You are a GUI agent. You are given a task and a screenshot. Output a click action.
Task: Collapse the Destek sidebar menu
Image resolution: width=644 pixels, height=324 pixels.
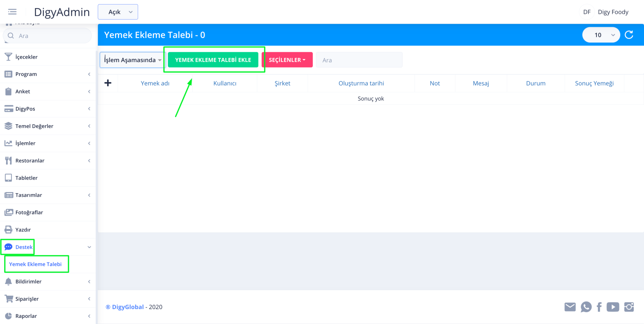tap(48, 247)
